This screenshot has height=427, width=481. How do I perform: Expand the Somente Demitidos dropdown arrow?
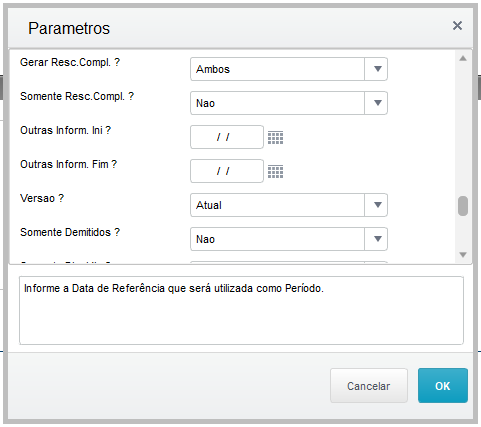377,239
